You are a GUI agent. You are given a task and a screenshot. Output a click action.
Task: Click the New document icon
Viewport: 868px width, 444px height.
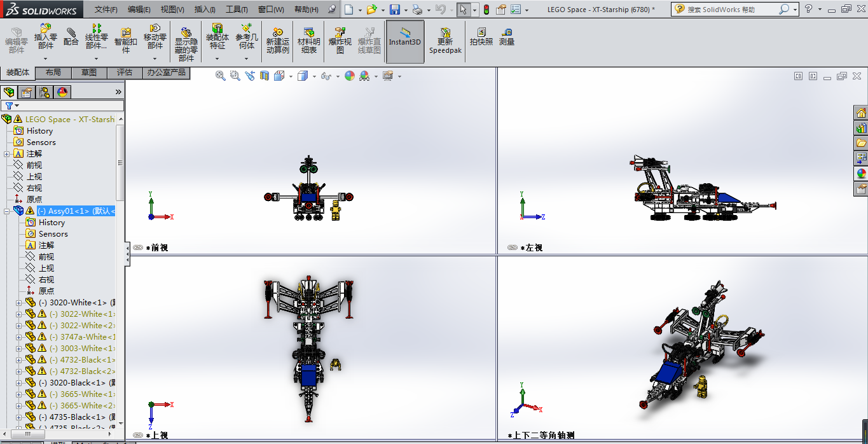pyautogui.click(x=348, y=10)
